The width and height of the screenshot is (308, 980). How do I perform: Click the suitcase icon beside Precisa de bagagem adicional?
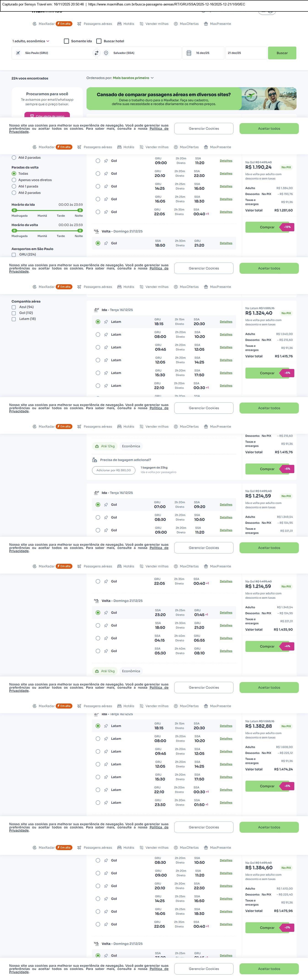(95, 460)
